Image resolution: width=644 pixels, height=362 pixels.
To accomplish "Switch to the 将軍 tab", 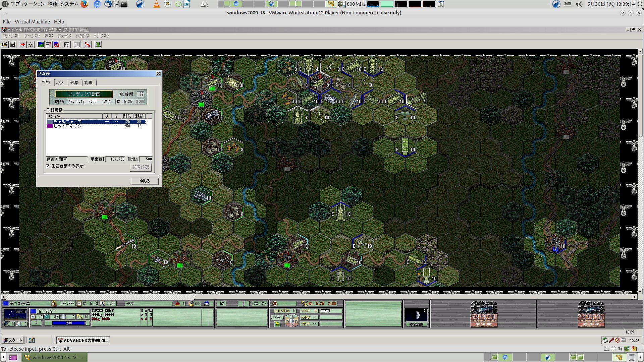I will 89,82.
